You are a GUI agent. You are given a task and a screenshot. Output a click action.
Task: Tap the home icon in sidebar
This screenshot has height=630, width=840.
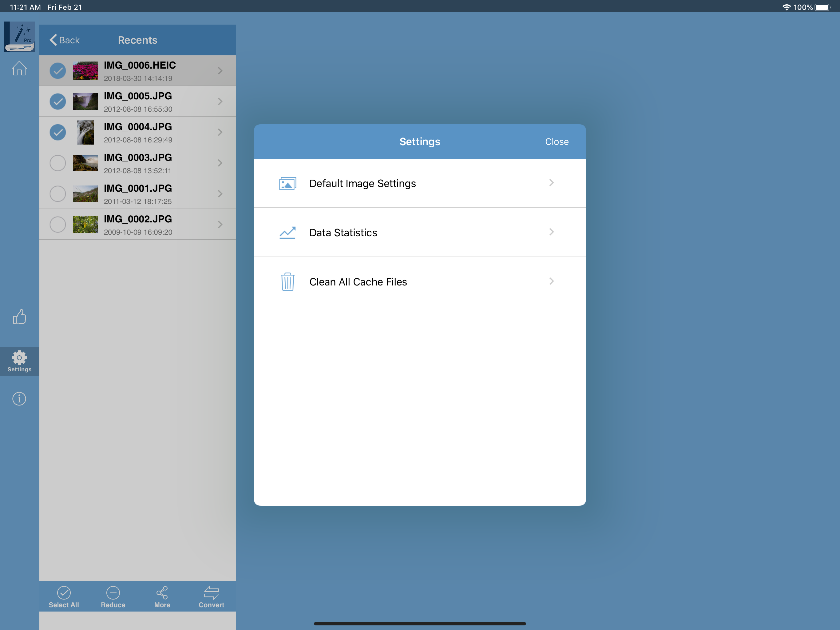pyautogui.click(x=19, y=69)
